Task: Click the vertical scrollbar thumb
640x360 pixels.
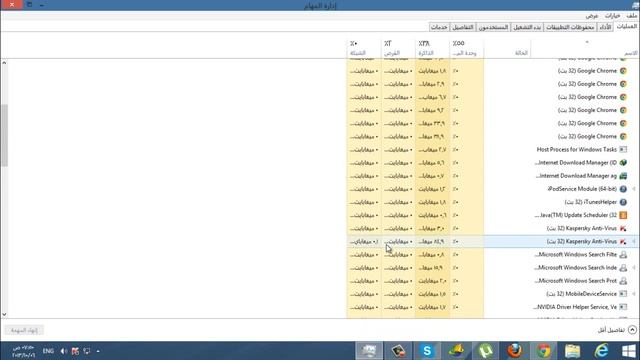Action: click(x=4, y=135)
